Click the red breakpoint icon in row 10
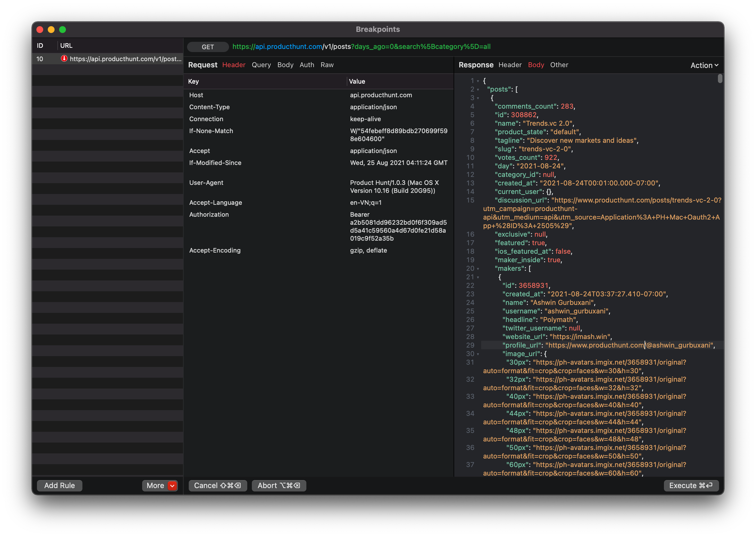This screenshot has width=756, height=537. click(x=64, y=59)
